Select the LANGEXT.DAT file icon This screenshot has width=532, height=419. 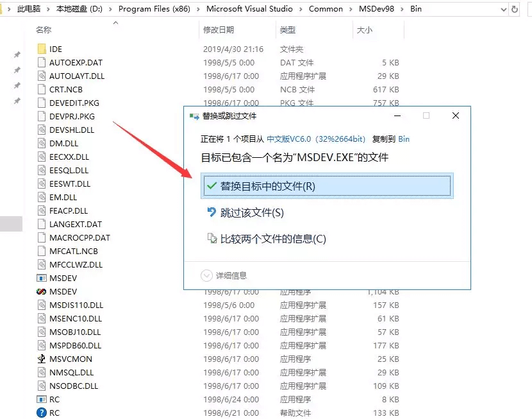(42, 224)
